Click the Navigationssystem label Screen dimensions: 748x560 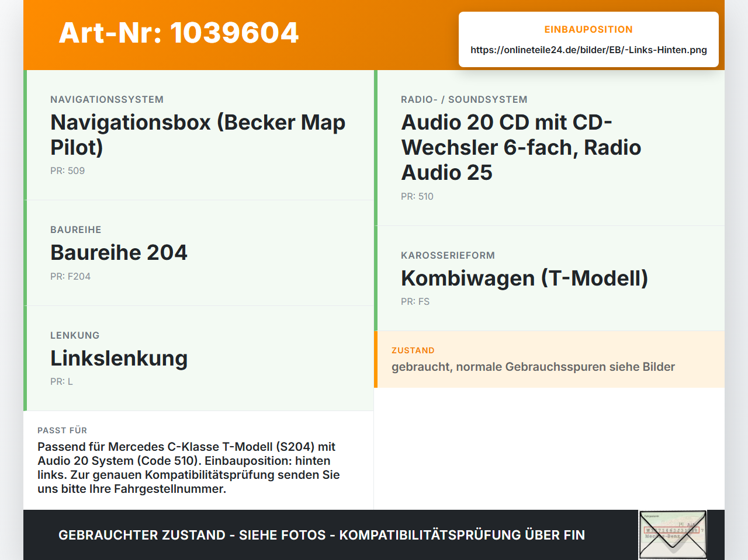107,99
